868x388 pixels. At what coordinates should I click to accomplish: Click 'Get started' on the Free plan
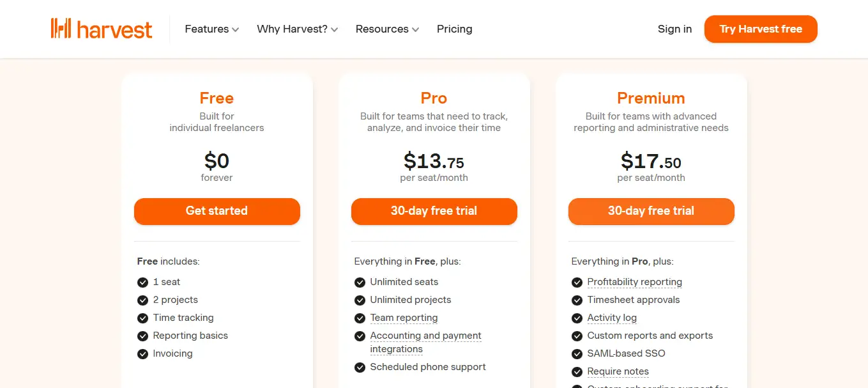click(217, 211)
